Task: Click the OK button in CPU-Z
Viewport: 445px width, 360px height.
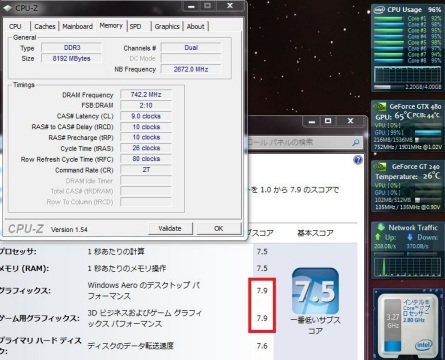Action: point(219,228)
